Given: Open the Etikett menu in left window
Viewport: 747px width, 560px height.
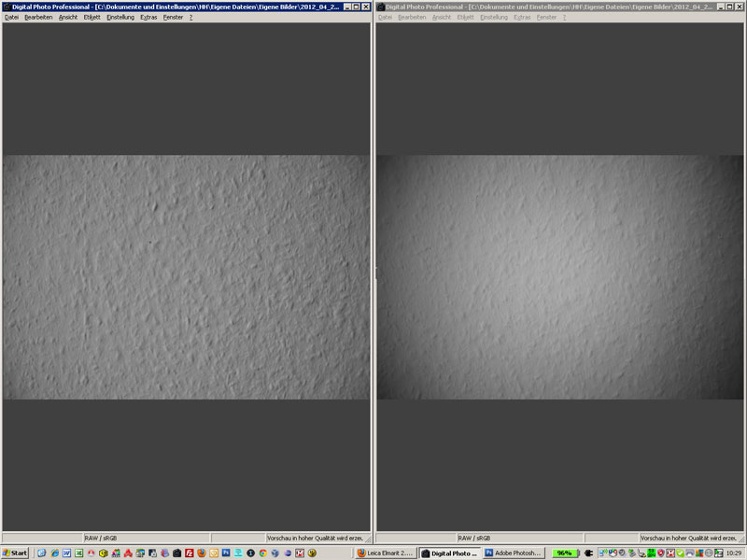Looking at the screenshot, I should coord(92,17).
